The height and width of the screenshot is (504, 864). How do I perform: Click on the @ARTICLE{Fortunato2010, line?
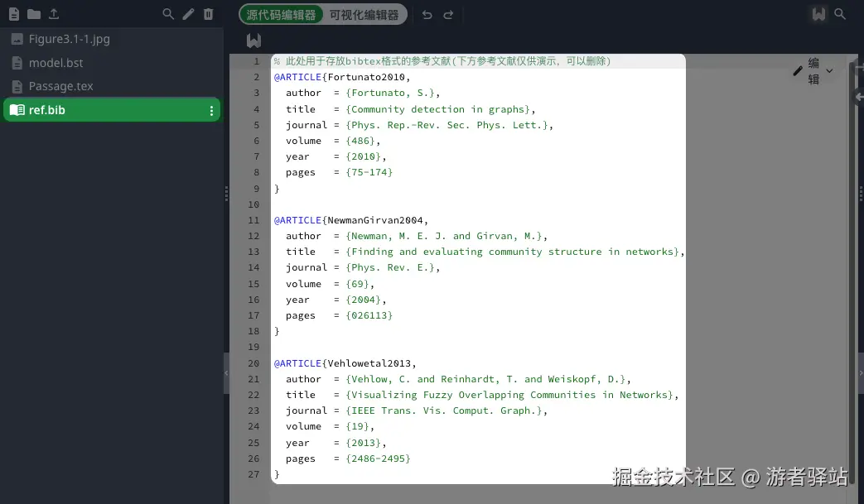(342, 77)
